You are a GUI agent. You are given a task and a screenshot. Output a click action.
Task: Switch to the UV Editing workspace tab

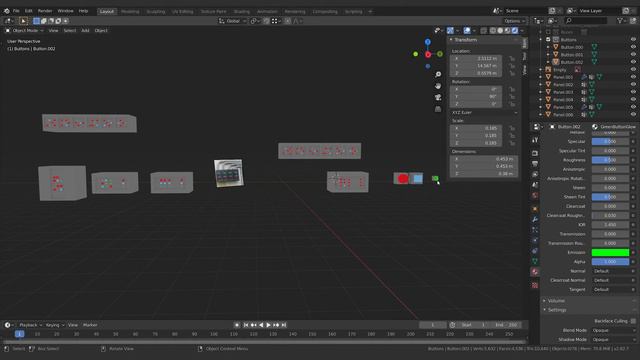(x=182, y=11)
